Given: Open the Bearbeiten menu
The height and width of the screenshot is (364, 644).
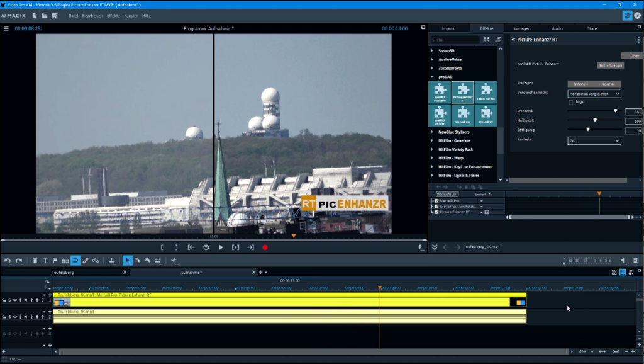Looking at the screenshot, I should [92, 16].
